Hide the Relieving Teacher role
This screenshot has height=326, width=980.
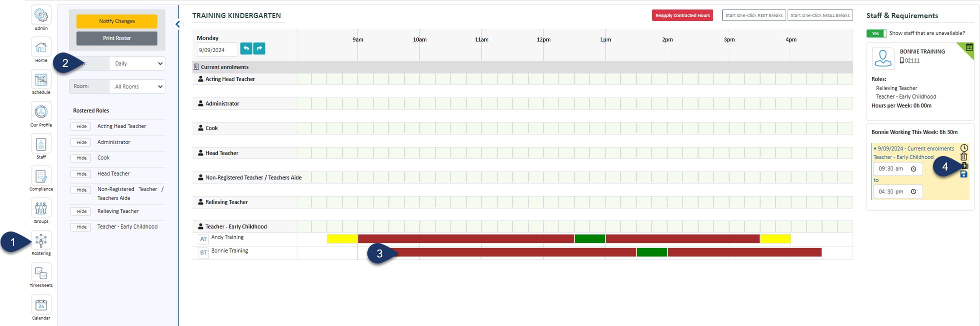tap(82, 211)
